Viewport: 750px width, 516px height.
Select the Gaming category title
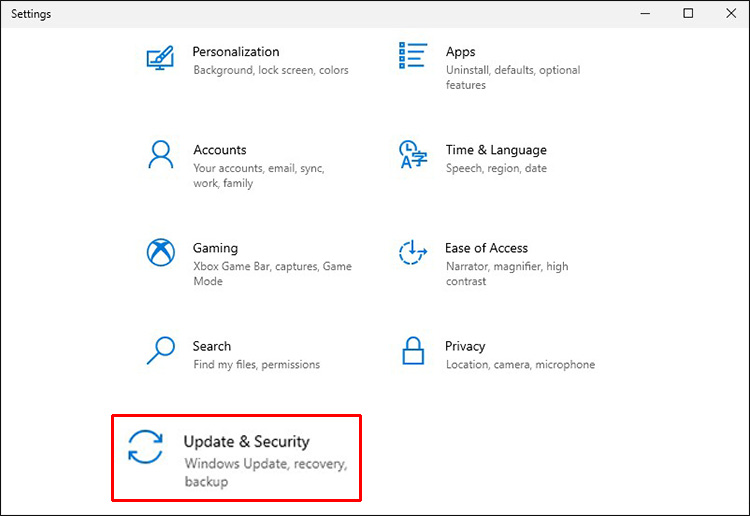click(215, 248)
